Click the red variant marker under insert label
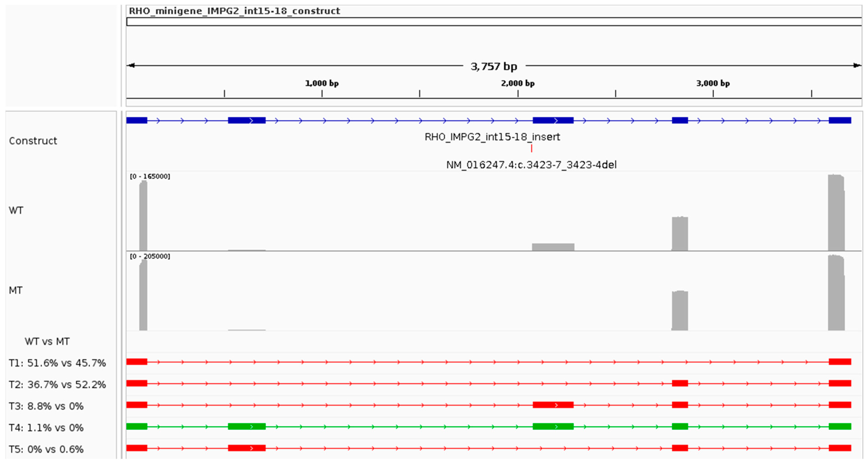868x465 pixels. coord(531,148)
